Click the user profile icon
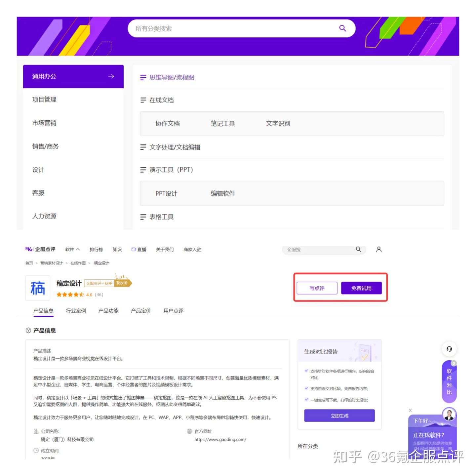 (x=378, y=250)
